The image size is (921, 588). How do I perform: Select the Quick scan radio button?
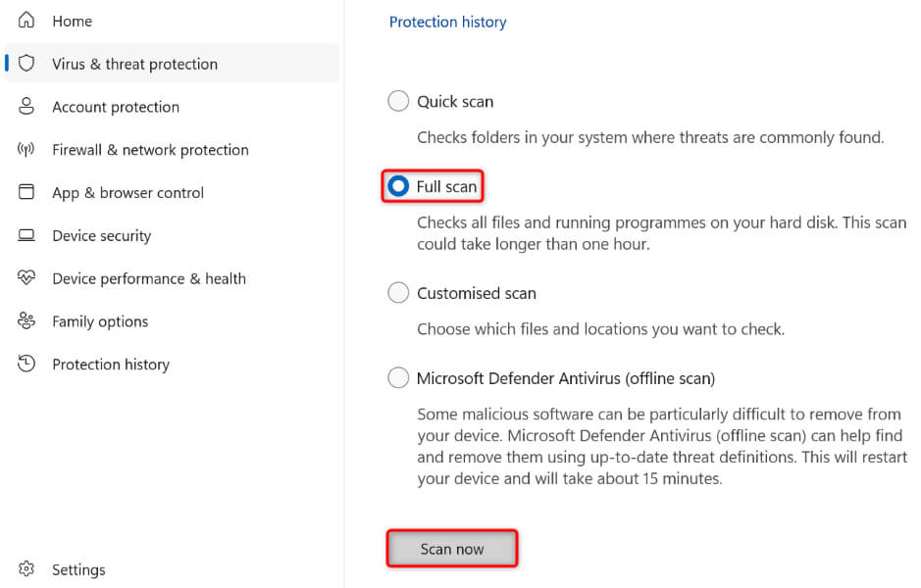(398, 101)
